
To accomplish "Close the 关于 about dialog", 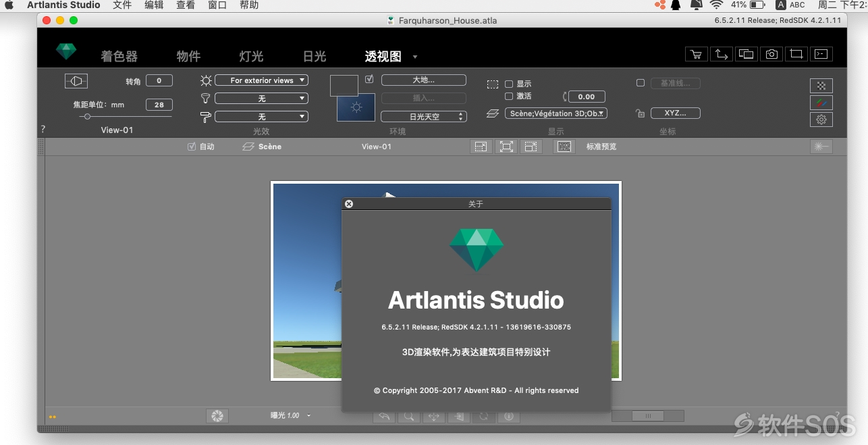I will click(349, 204).
